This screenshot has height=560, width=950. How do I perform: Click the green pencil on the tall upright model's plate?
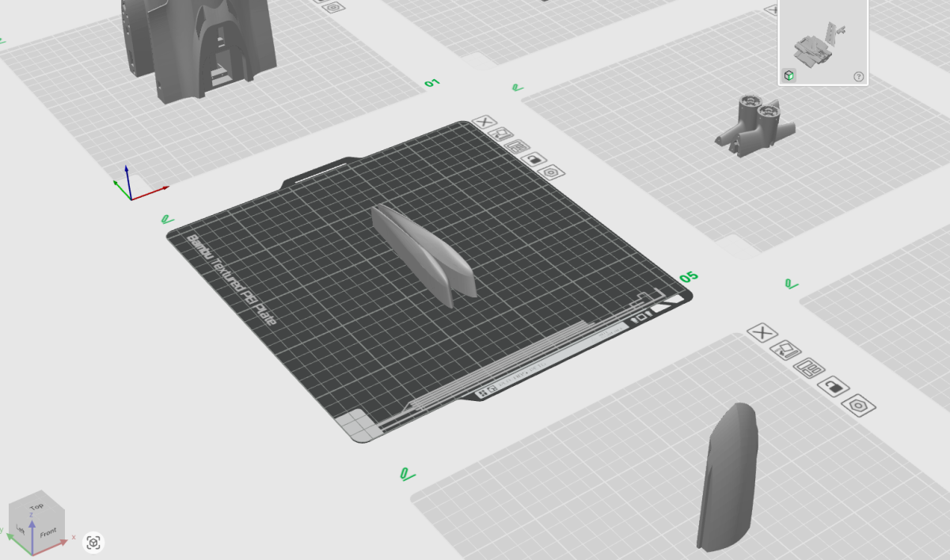click(408, 475)
